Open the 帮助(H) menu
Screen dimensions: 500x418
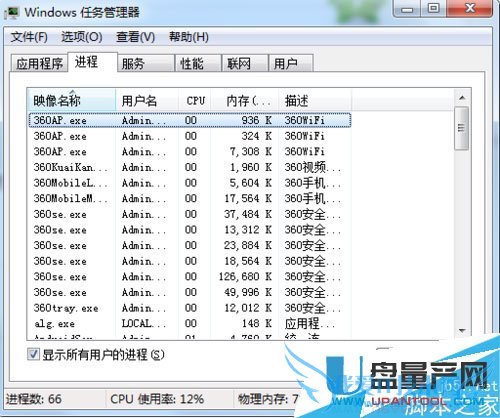(x=189, y=37)
